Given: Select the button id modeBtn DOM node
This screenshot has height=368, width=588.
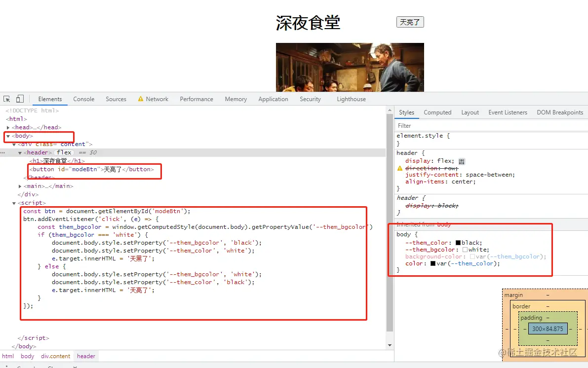Looking at the screenshot, I should tap(92, 169).
